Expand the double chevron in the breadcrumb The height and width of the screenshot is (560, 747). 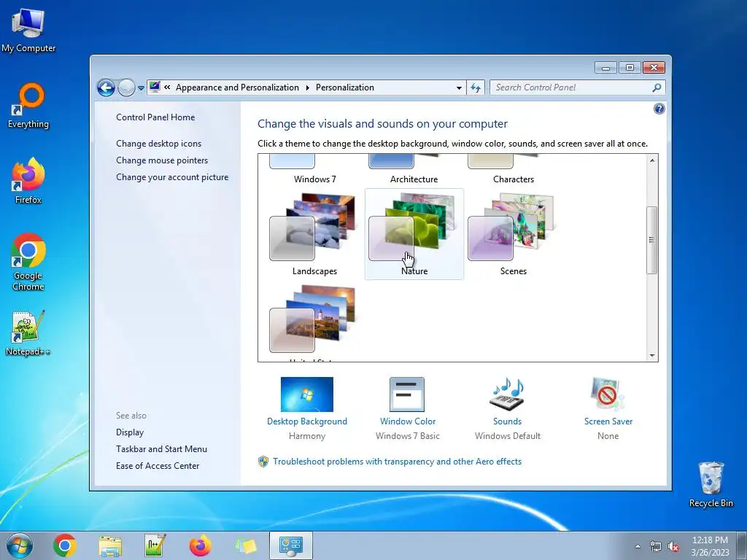coord(167,87)
